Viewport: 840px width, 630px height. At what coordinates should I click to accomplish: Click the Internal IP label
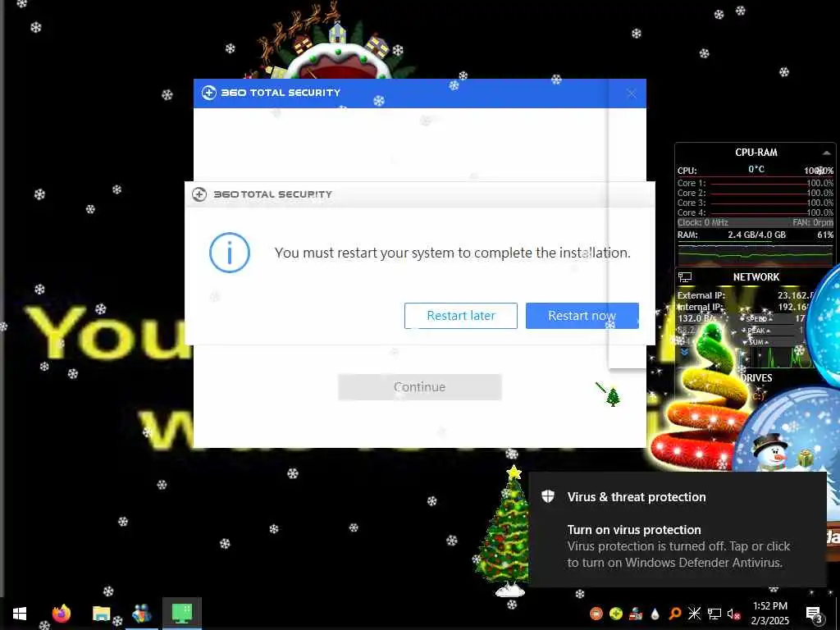coord(701,307)
